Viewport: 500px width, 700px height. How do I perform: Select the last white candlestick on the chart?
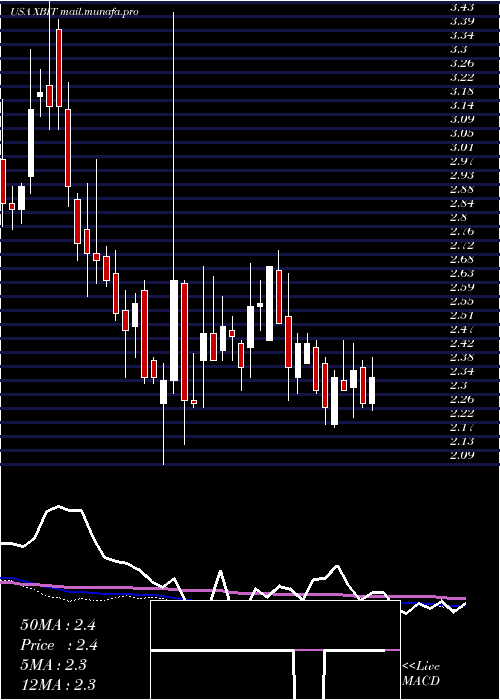[372, 391]
